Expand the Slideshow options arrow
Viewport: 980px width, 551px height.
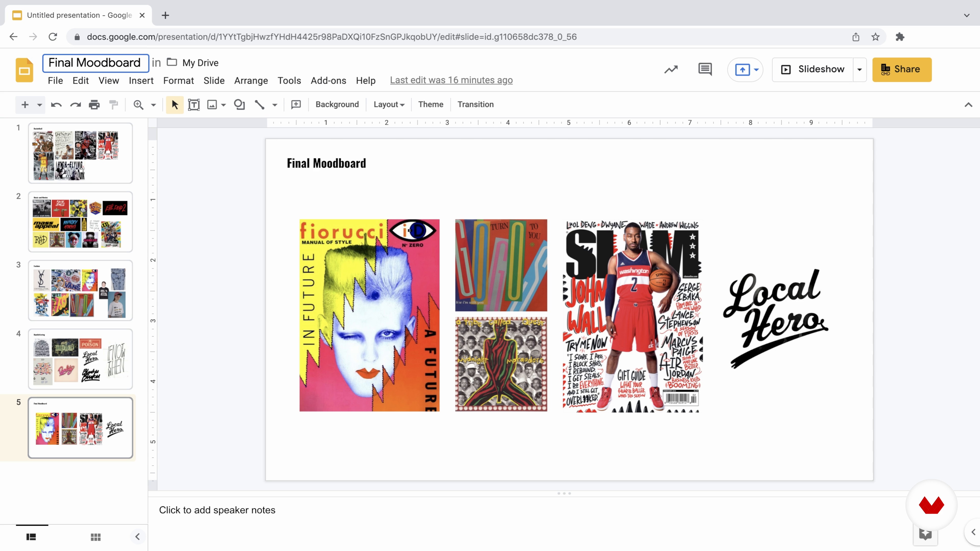[x=859, y=70]
